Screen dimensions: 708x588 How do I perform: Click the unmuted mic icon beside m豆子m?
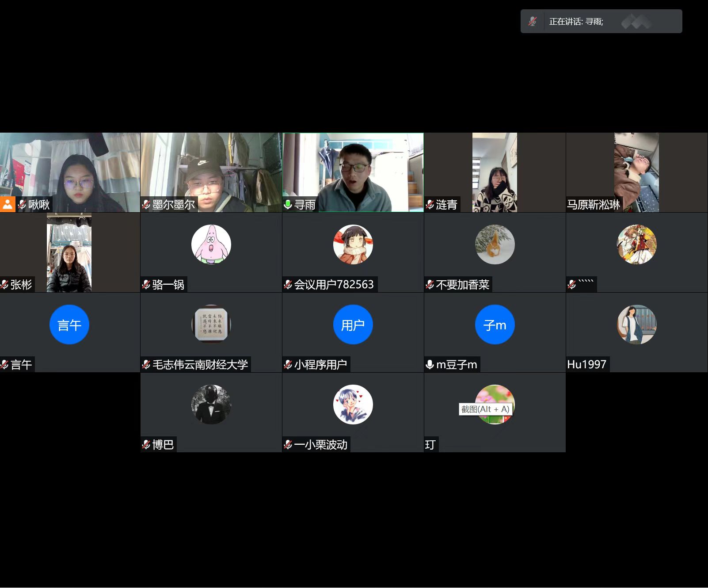[x=430, y=364]
